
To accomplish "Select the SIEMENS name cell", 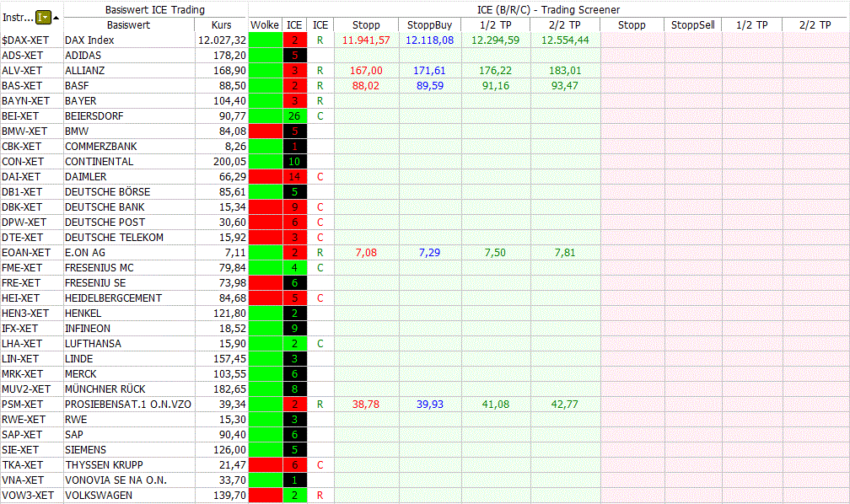I will [85, 450].
